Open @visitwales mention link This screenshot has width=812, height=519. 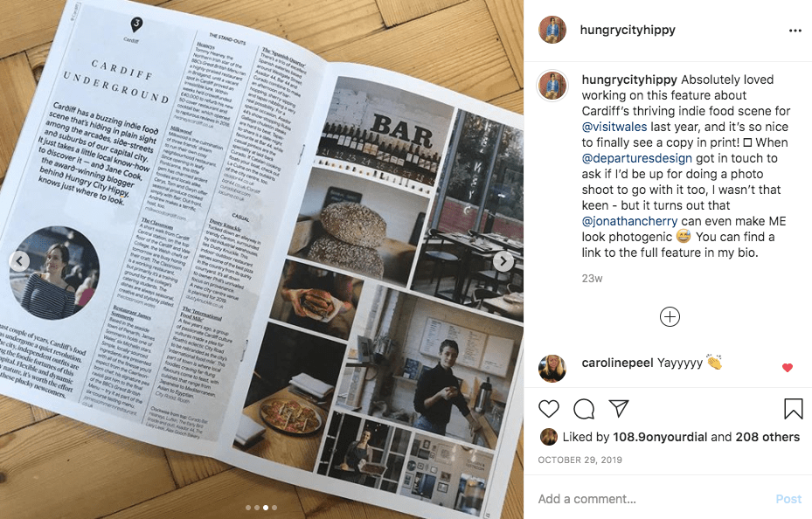tap(614, 127)
